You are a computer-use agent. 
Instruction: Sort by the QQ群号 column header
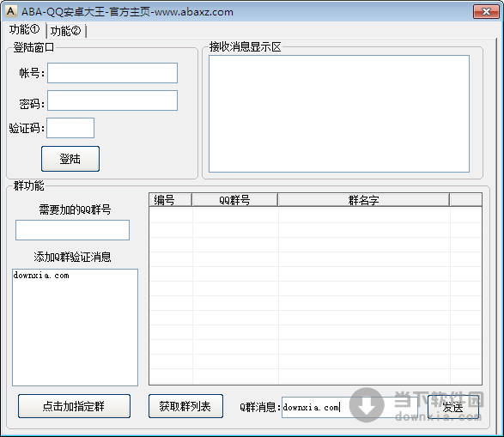[235, 200]
